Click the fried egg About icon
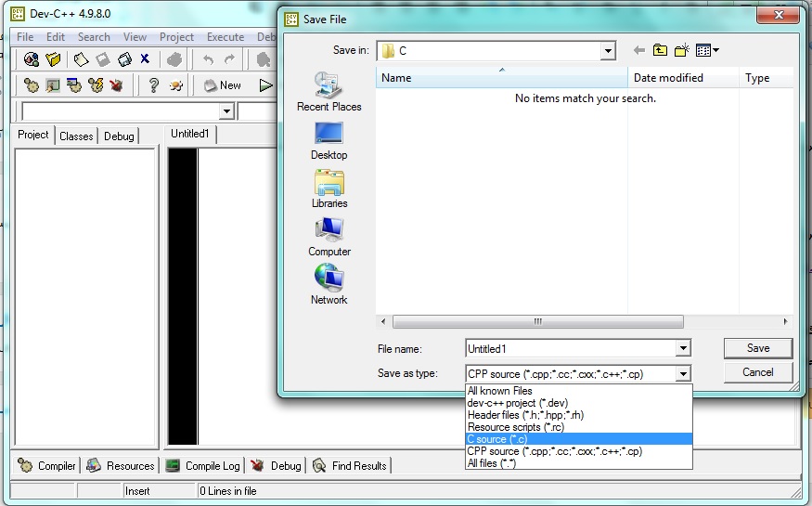Viewport: 812px width, 506px height. point(175,85)
